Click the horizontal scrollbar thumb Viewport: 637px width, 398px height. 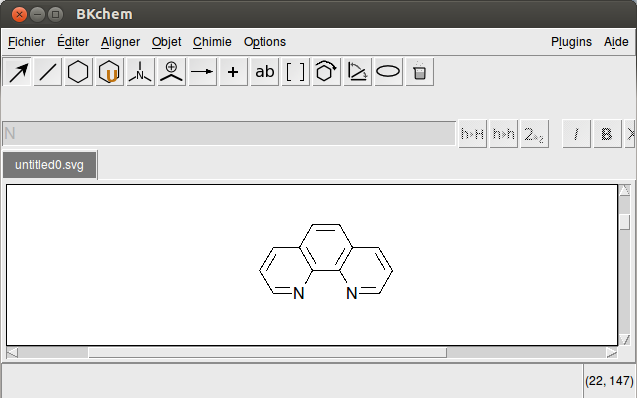[x=267, y=353]
